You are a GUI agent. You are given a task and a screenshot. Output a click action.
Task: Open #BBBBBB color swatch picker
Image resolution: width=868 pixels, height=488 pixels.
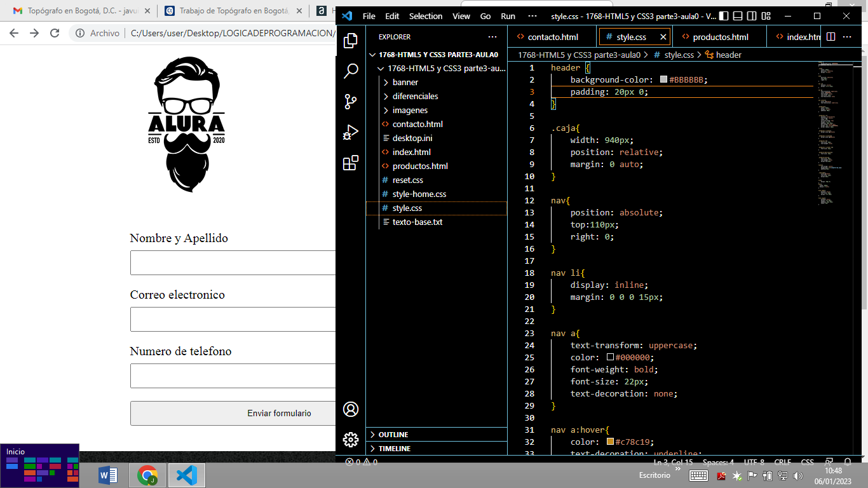(663, 80)
